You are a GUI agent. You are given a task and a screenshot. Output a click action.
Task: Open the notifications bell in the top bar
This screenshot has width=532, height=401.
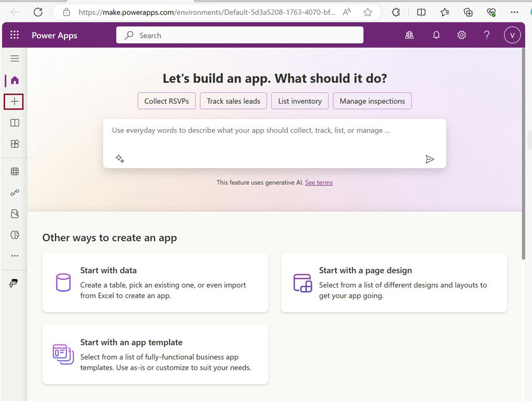pos(436,35)
